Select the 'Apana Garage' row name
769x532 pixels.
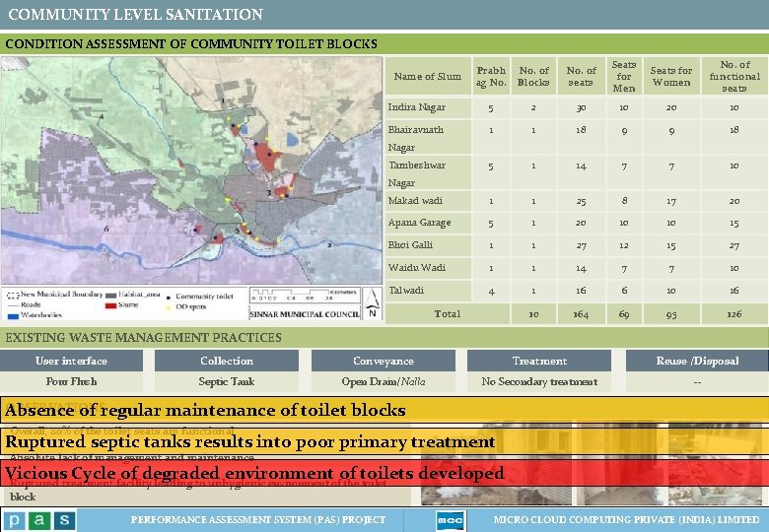419,223
